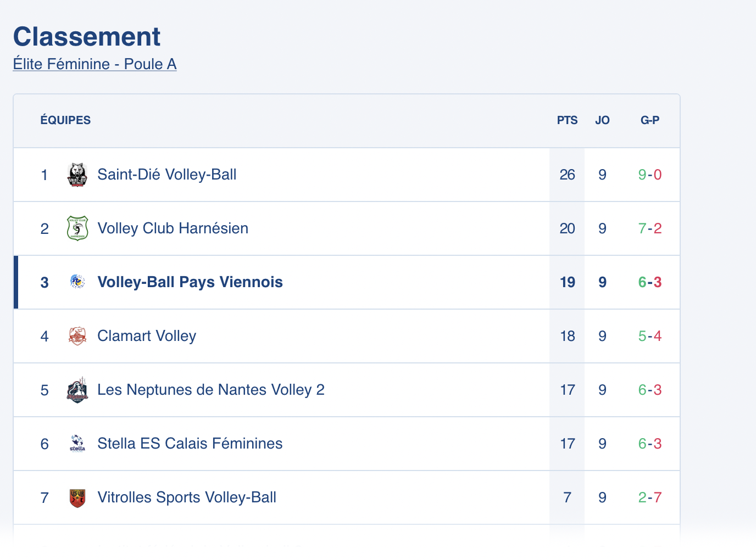This screenshot has width=756, height=560.
Task: Open Stella ES Calais Féminines team name
Action: pyautogui.click(x=190, y=444)
